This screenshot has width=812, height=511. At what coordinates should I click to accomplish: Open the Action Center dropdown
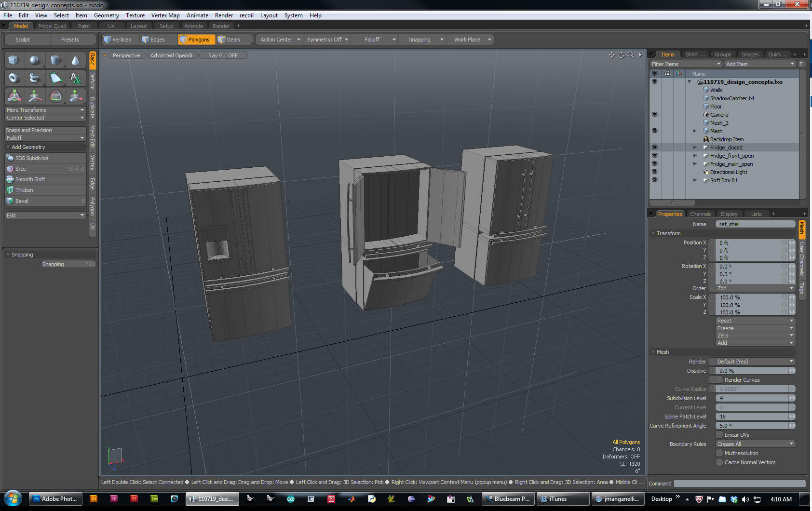tap(280, 40)
